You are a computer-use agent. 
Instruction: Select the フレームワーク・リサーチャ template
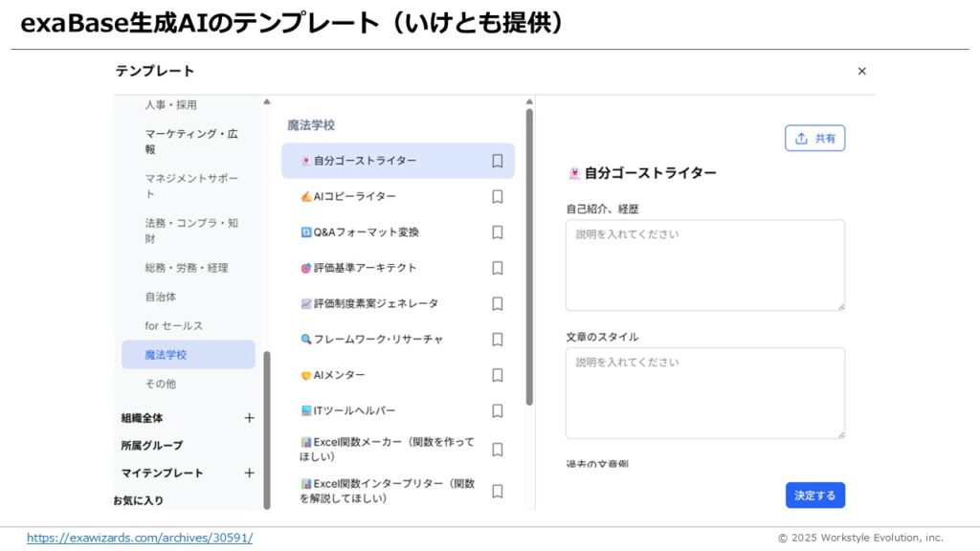coord(398,340)
